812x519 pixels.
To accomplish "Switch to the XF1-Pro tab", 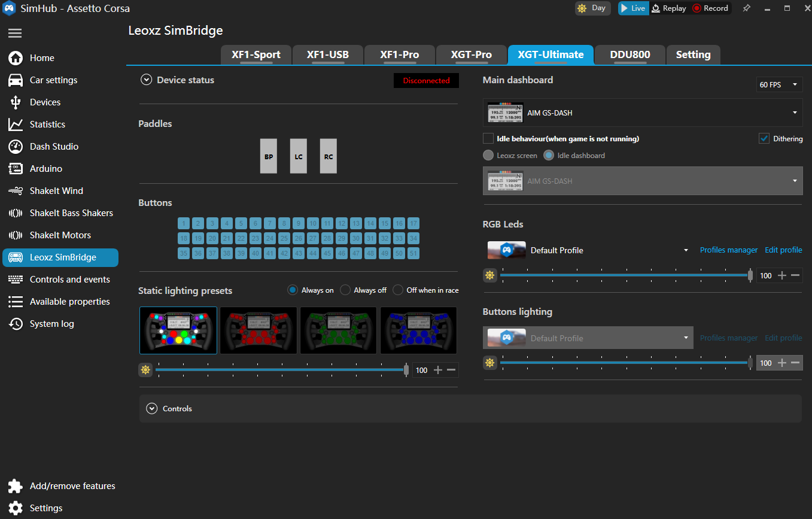I will (x=400, y=54).
